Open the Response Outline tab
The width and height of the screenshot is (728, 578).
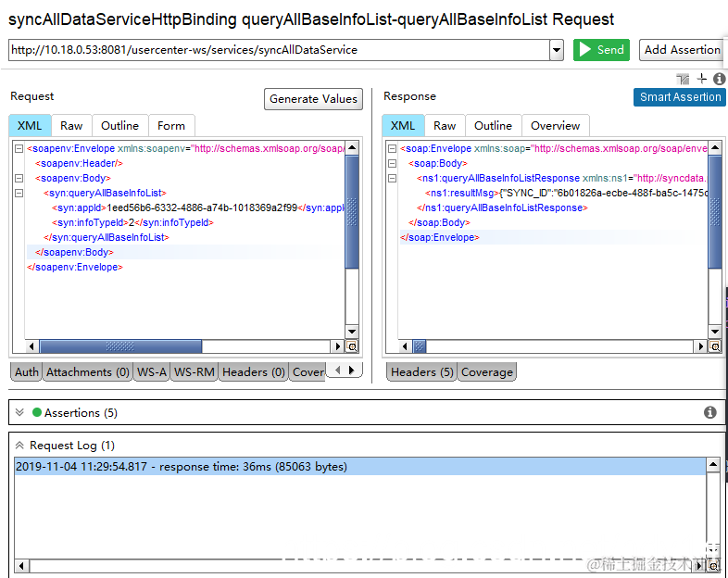pyautogui.click(x=493, y=126)
